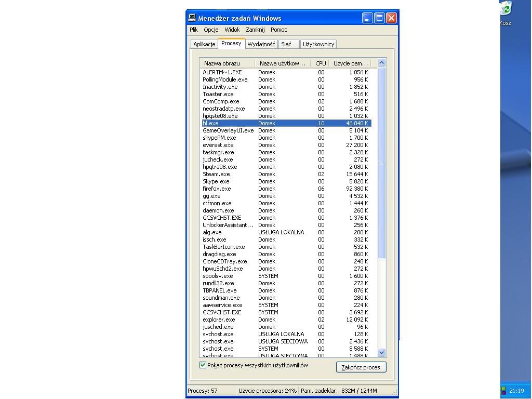This screenshot has width=532, height=399.
Task: Select the firefox.exe process
Action: coord(287,189)
